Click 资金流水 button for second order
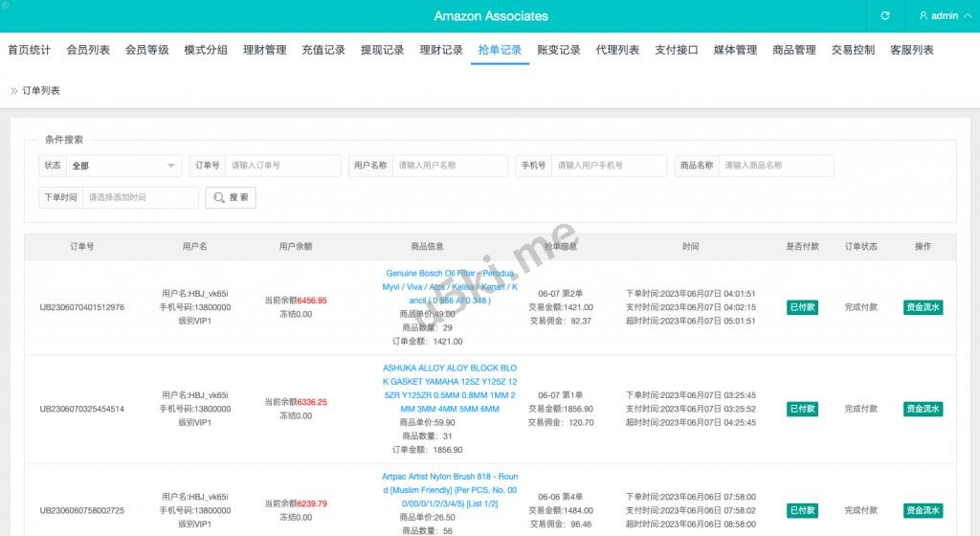This screenshot has width=980, height=536. (923, 409)
